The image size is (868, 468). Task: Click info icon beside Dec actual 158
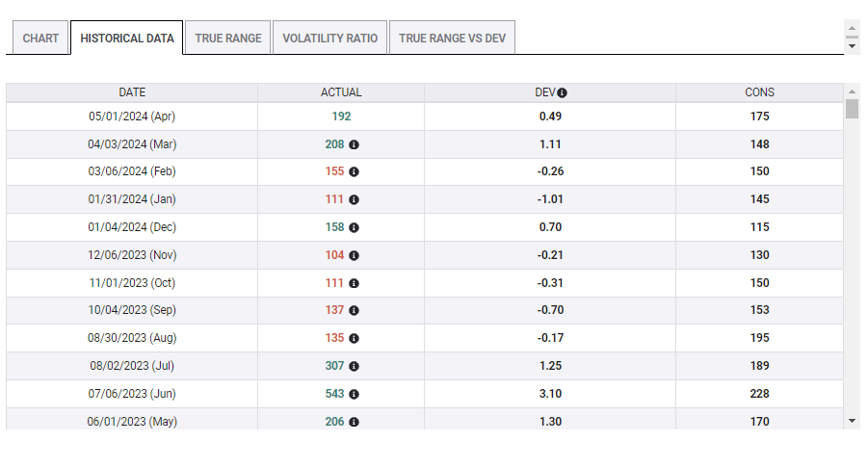pyautogui.click(x=354, y=228)
